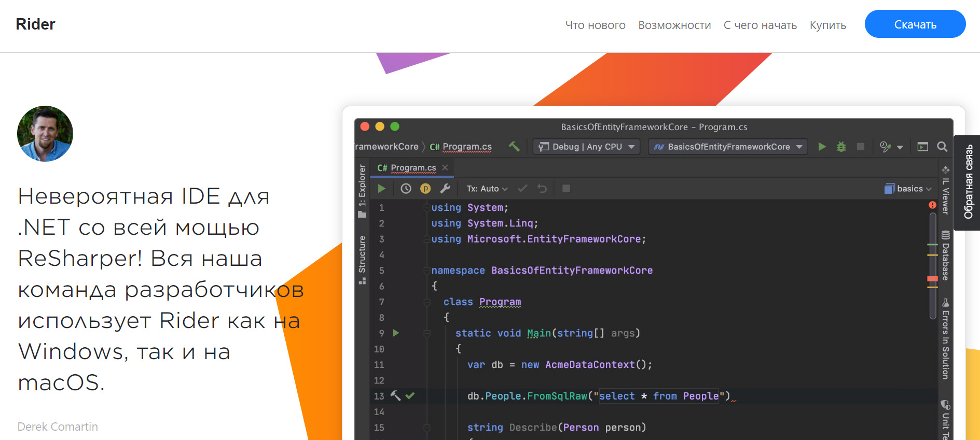980x440 pixels.
Task: Click the Stop square in the main toolbar
Action: [861, 147]
